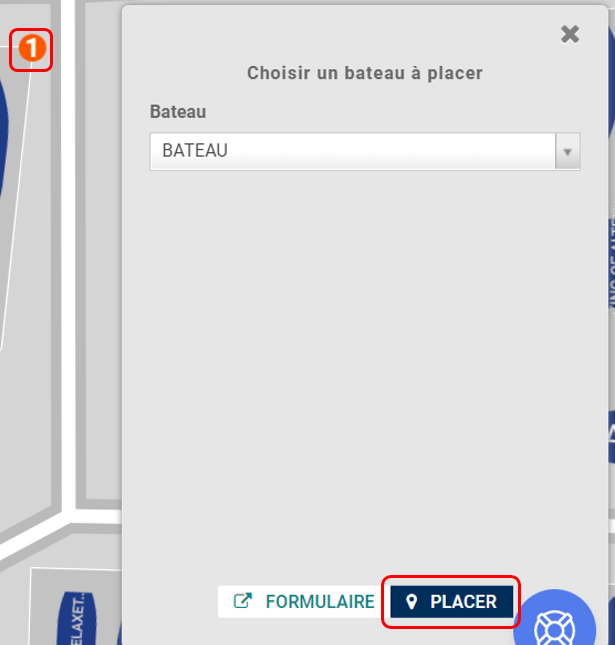This screenshot has width=615, height=645.
Task: Select the BATEAU combo box field
Action: [x=365, y=151]
